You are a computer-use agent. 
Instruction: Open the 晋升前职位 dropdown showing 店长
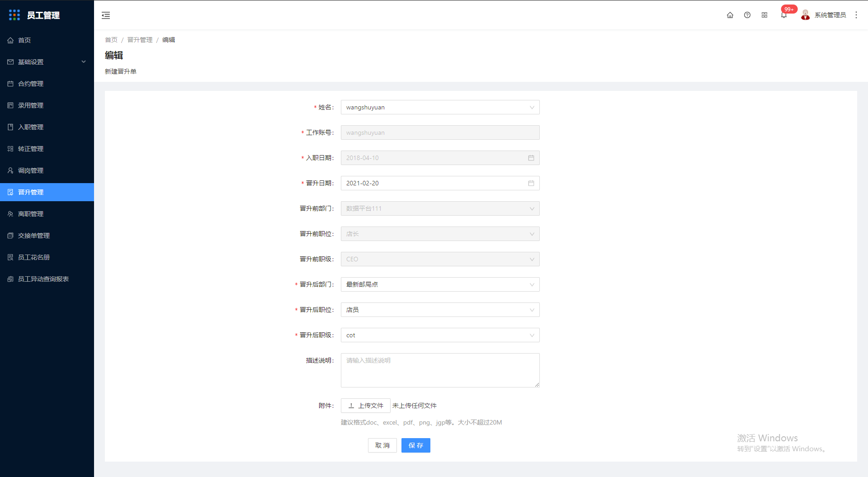point(440,234)
